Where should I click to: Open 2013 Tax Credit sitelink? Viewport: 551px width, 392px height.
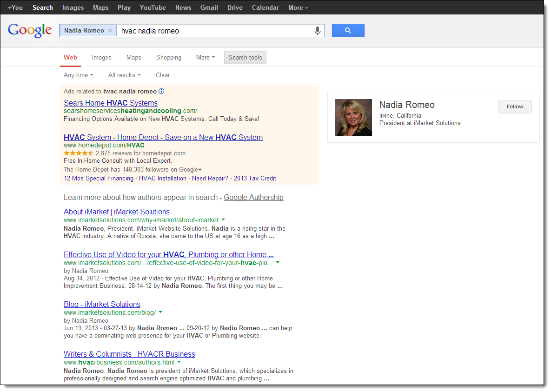(x=255, y=179)
